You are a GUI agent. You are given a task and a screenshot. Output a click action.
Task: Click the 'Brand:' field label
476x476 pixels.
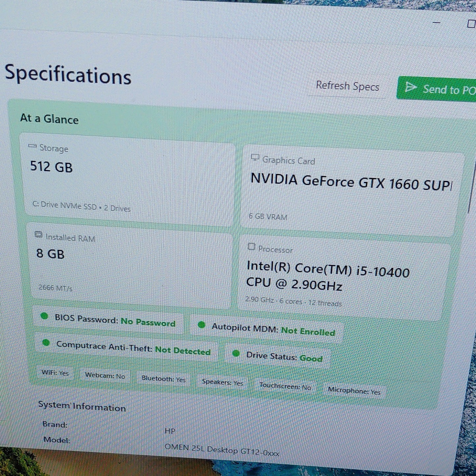click(55, 425)
